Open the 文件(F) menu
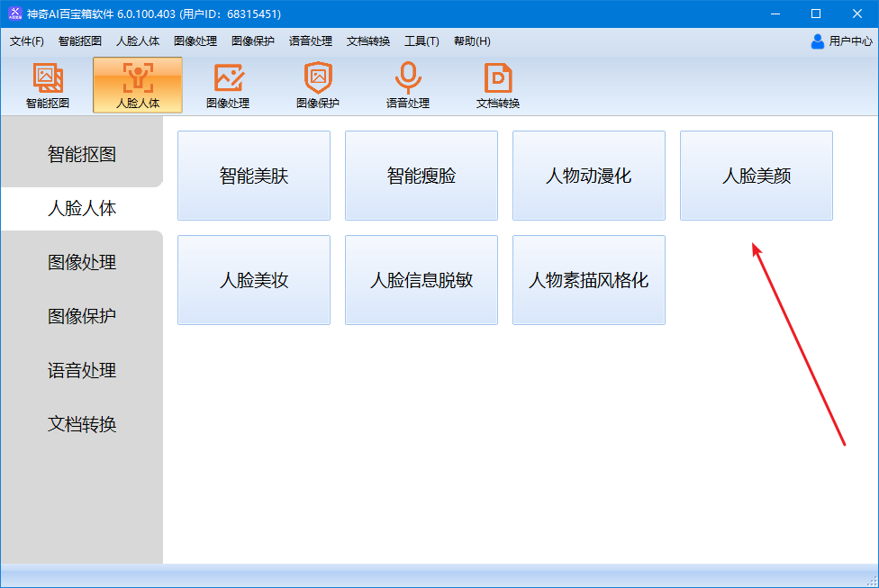Viewport: 879px width, 588px height. (x=26, y=41)
